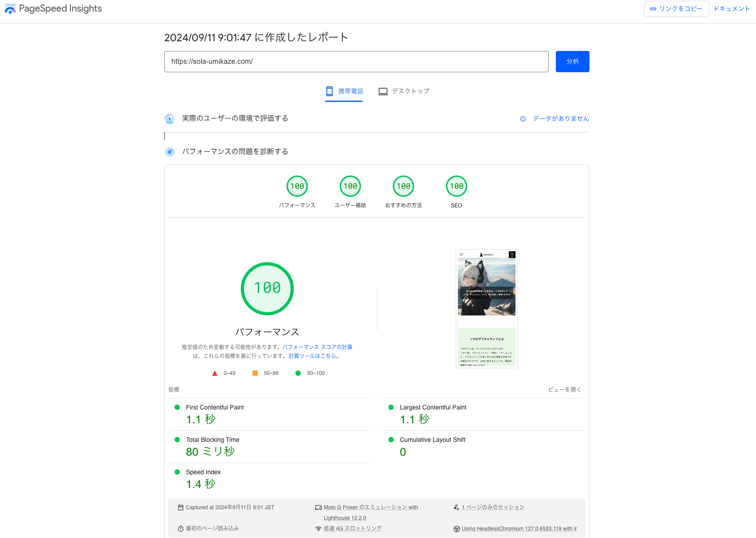Viewport: 756px width, 538px height.
Task: Click the green circle 90–100 legend marker
Action: click(x=298, y=373)
